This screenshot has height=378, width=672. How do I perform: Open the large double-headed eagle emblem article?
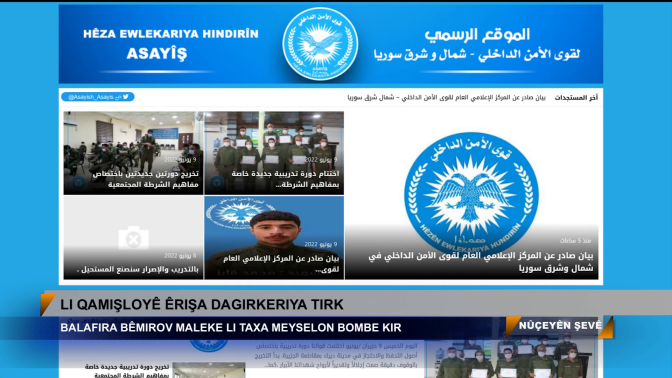click(471, 195)
